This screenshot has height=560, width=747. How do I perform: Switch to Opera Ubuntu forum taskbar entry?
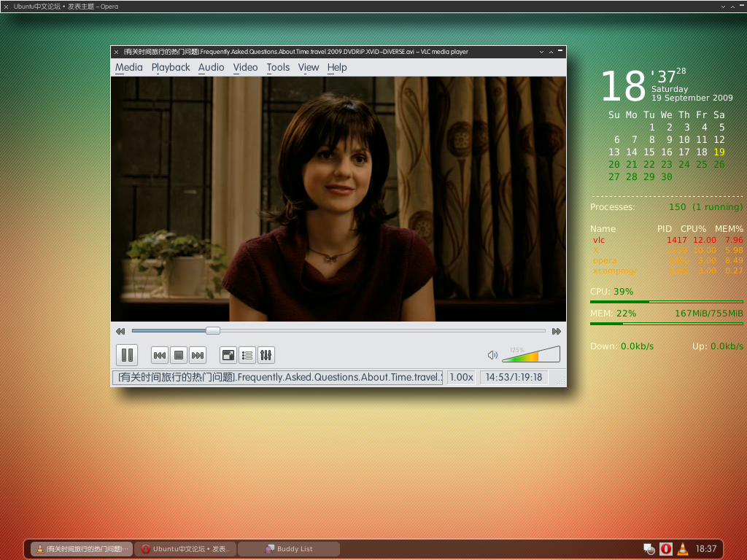tap(185, 548)
